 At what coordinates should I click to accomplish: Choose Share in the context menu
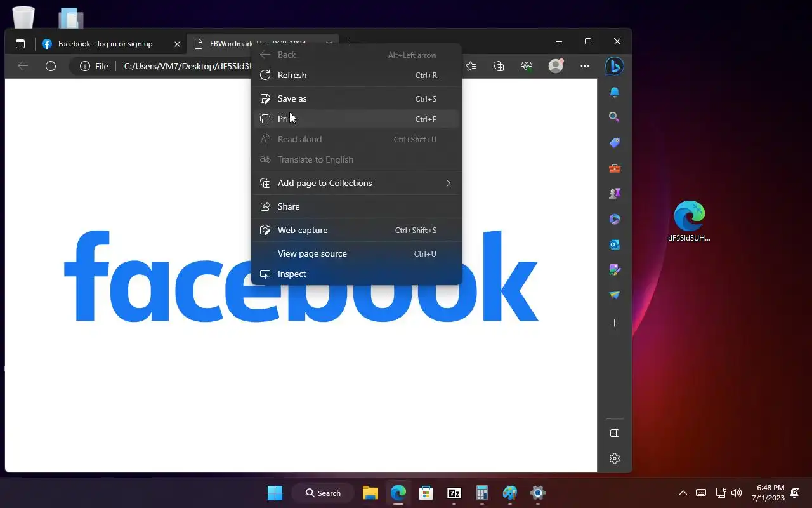[x=356, y=206]
